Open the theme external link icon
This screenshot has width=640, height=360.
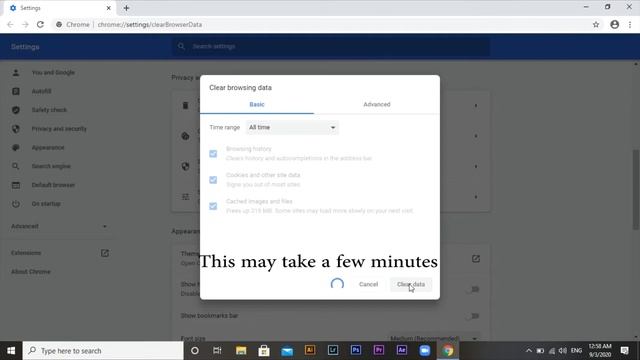pyautogui.click(x=476, y=259)
